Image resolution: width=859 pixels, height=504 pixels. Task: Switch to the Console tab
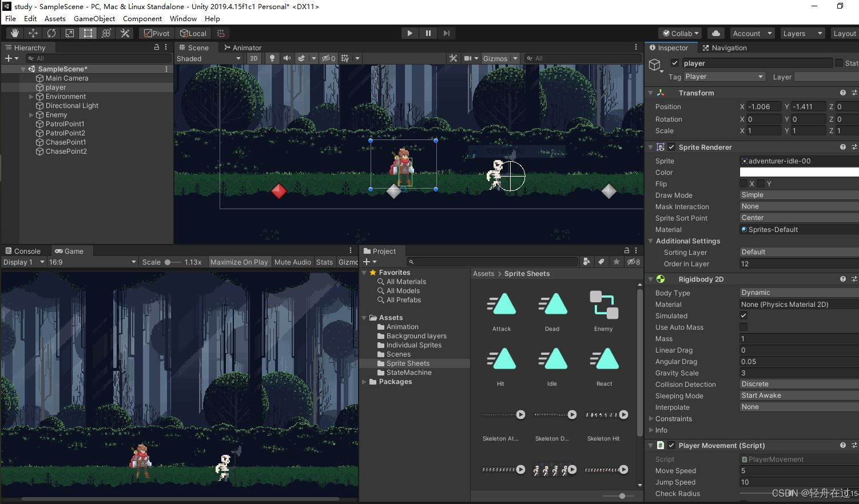pyautogui.click(x=23, y=251)
